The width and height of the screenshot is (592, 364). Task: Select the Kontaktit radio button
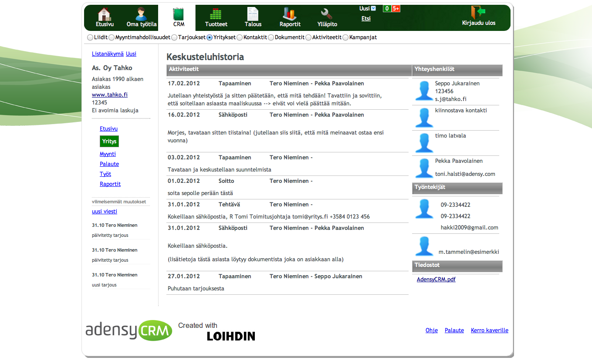pos(240,37)
